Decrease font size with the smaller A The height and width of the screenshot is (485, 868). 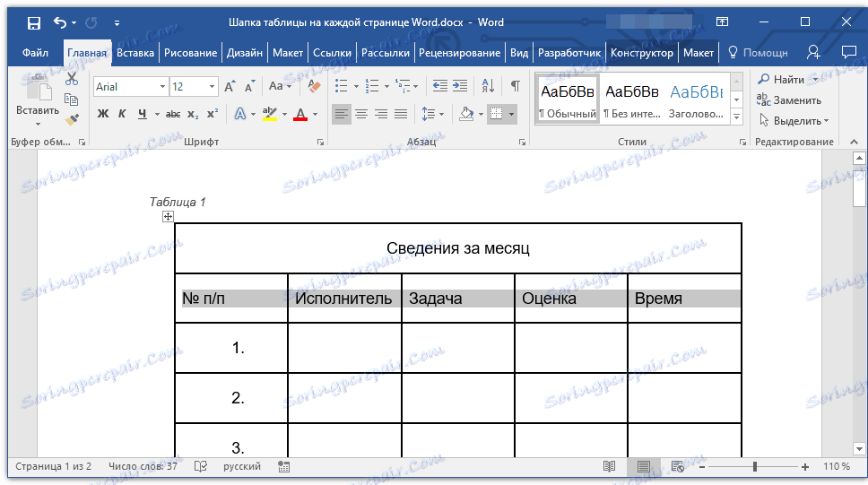(249, 86)
